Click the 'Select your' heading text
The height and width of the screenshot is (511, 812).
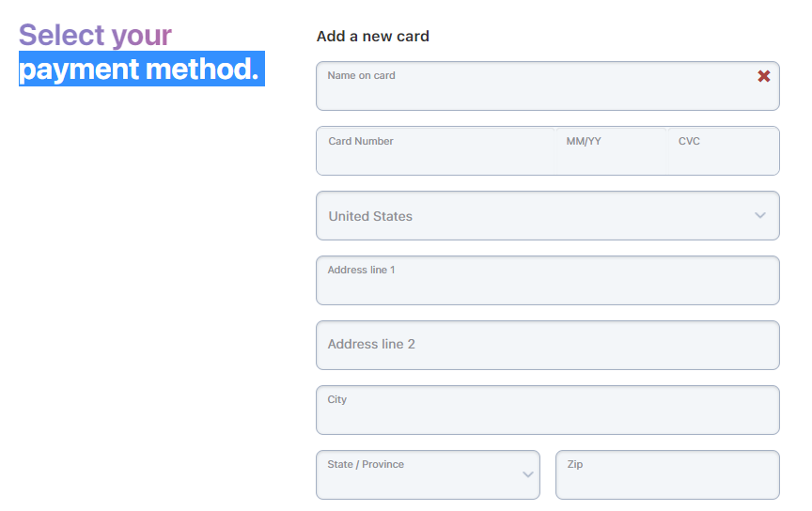click(95, 35)
